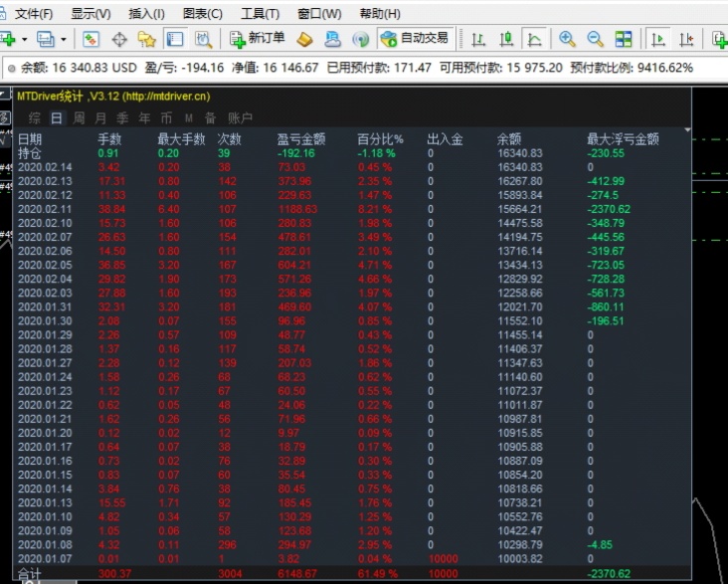Select the 周 weekly statistics tab
The height and width of the screenshot is (584, 728).
[x=79, y=118]
